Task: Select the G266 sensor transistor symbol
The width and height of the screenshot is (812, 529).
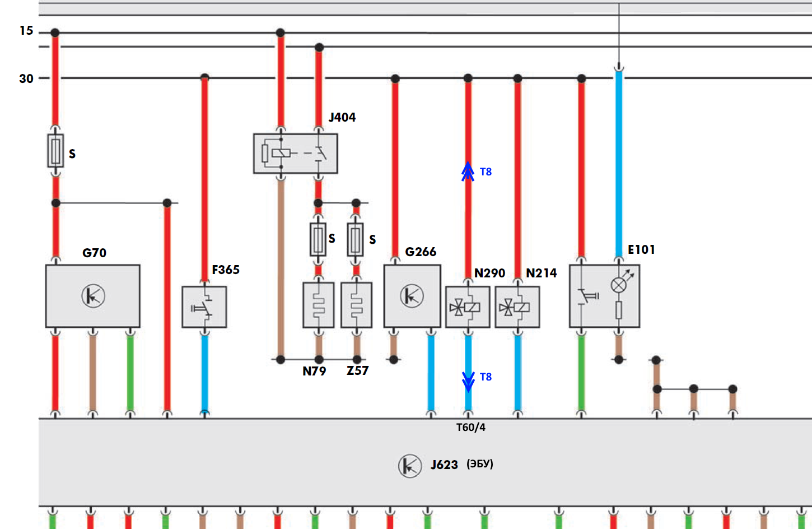Action: coord(412,296)
